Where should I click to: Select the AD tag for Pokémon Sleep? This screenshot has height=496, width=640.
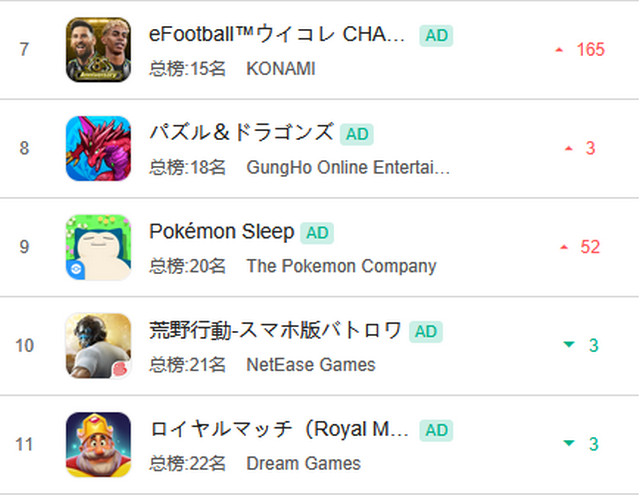coord(317,233)
